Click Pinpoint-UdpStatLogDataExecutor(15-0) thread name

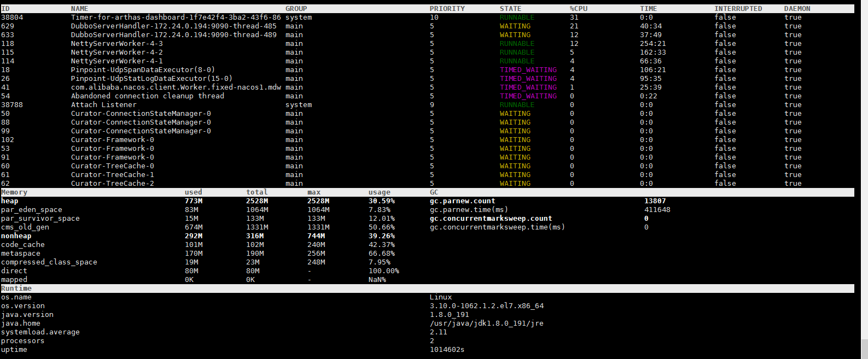(x=152, y=79)
